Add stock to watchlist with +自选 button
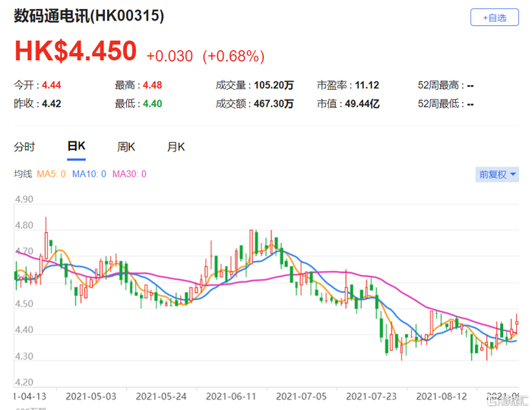Screen dimensions: 532x410 [x=494, y=17]
